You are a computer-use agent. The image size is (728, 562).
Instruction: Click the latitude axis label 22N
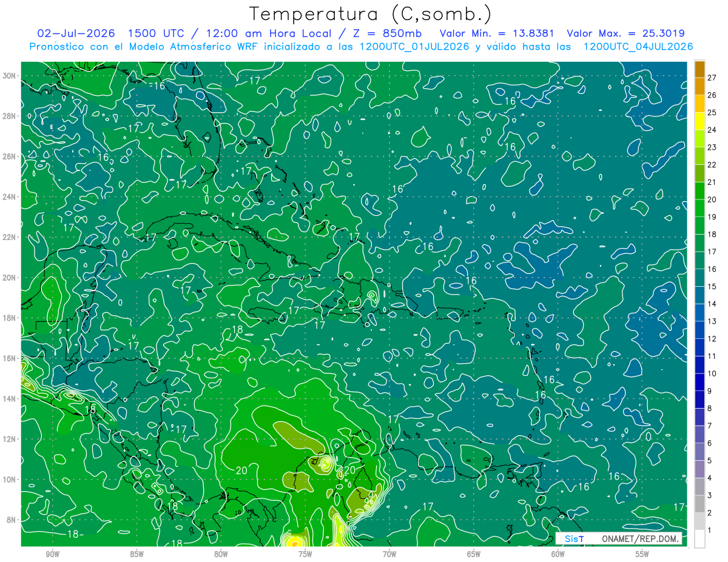pyautogui.click(x=9, y=237)
